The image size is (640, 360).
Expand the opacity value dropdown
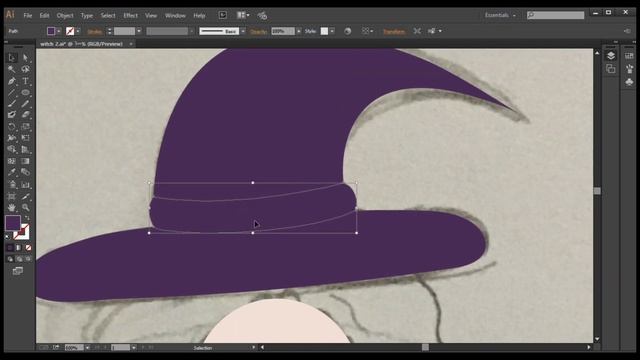(299, 31)
